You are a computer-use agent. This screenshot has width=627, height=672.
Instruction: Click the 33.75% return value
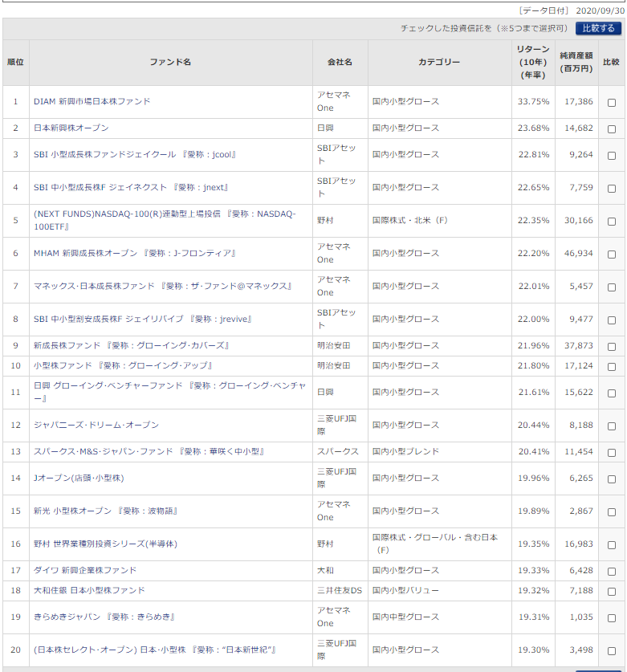coord(533,102)
